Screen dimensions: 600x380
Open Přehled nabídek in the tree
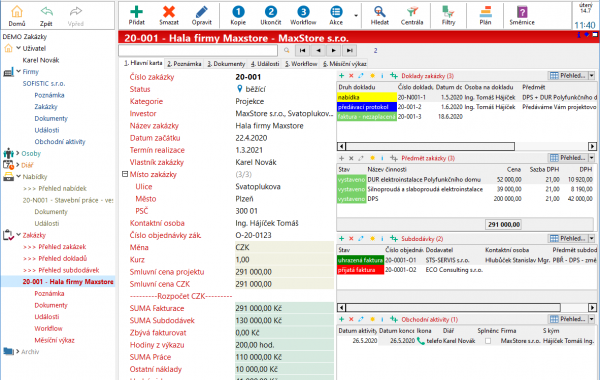click(55, 188)
